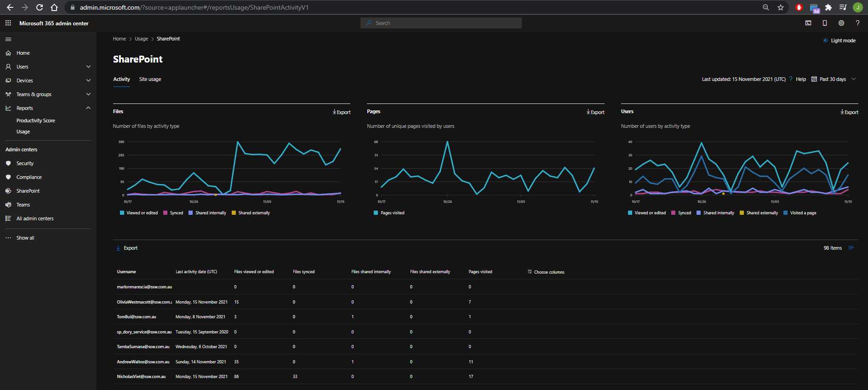868x390 pixels.
Task: Click the Viewed or edited color swatch in Files legend
Action: (122, 213)
